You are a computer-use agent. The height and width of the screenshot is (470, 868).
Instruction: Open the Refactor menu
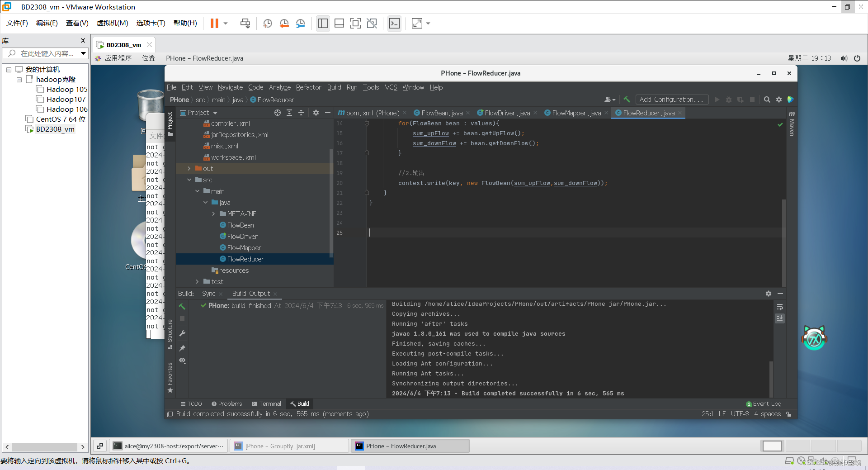tap(308, 87)
